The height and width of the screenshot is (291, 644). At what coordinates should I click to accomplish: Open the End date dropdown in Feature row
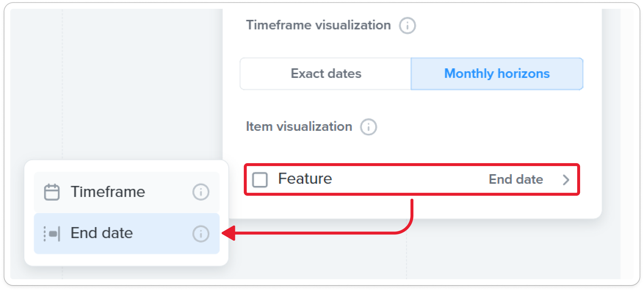pyautogui.click(x=515, y=179)
